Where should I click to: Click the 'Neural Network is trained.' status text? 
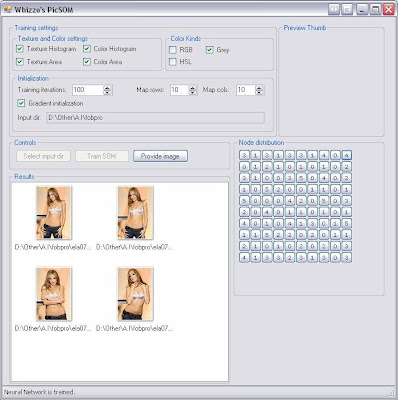click(39, 392)
